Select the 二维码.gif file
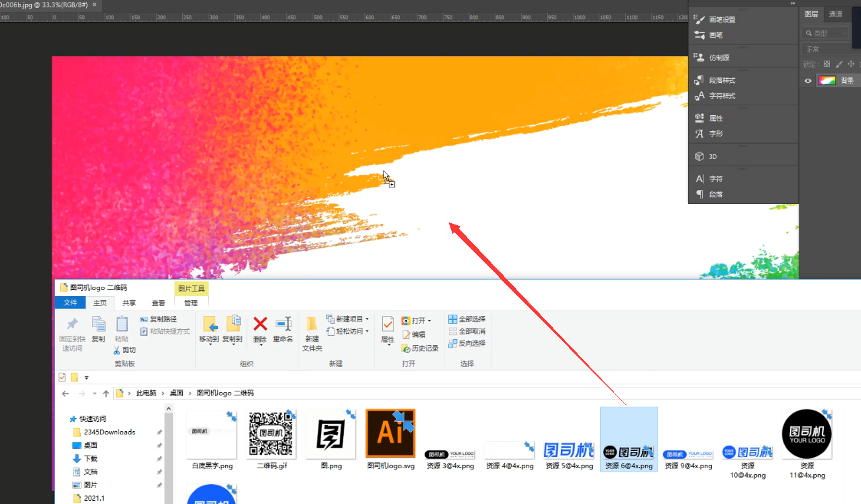This screenshot has height=504, width=861. 272,440
